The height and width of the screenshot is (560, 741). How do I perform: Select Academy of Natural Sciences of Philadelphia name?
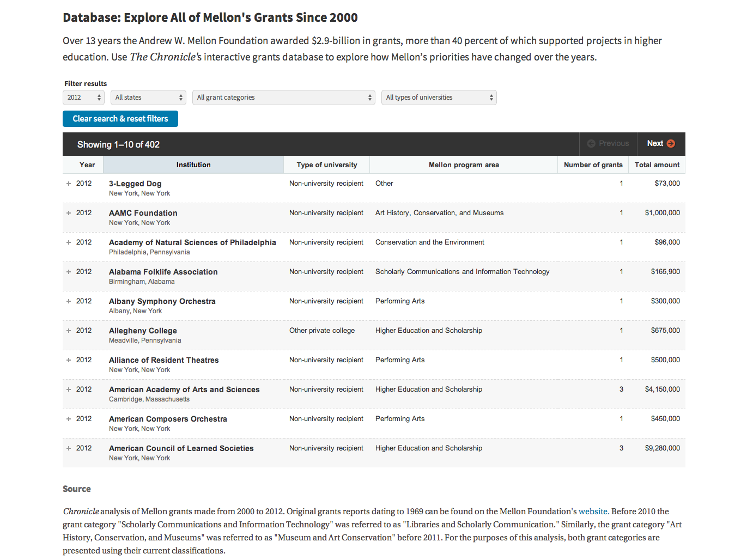coord(192,242)
